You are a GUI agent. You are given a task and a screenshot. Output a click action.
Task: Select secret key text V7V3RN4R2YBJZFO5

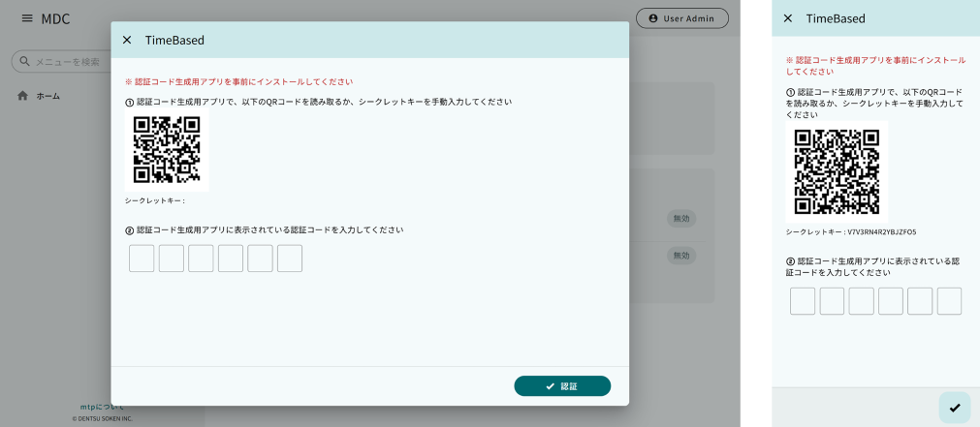pyautogui.click(x=882, y=232)
